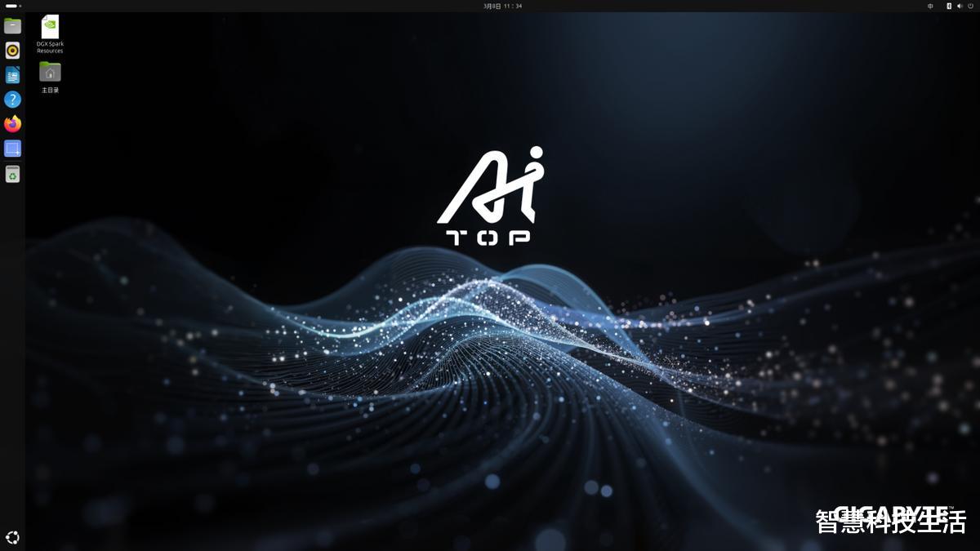The height and width of the screenshot is (551, 980).
Task: Open the Activities workspace indicator
Action: click(x=13, y=6)
